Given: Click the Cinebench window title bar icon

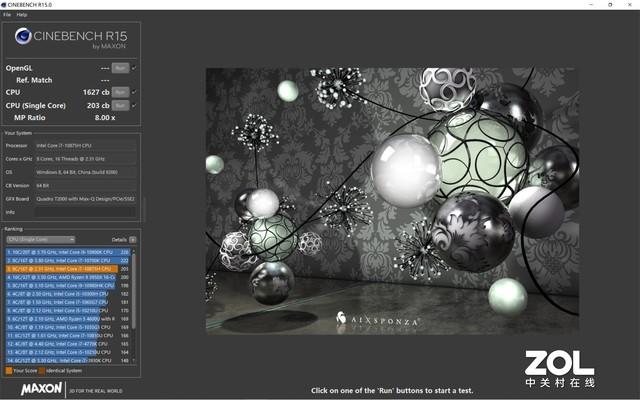Looking at the screenshot, I should tap(4, 4).
